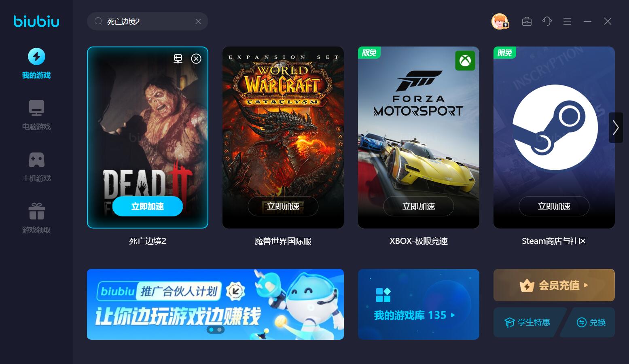Image resolution: width=629 pixels, height=364 pixels.
Task: Clear the search box text
Action: [198, 21]
